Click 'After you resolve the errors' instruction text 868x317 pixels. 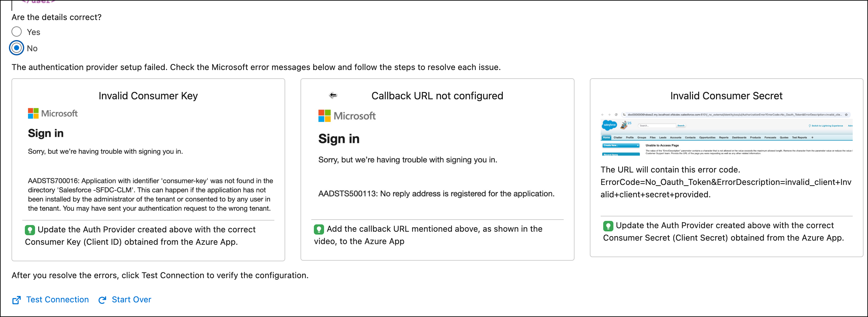coord(160,275)
